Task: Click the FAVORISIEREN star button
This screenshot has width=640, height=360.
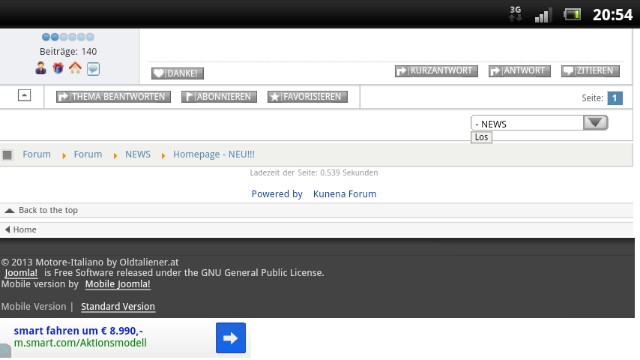Action: click(307, 97)
